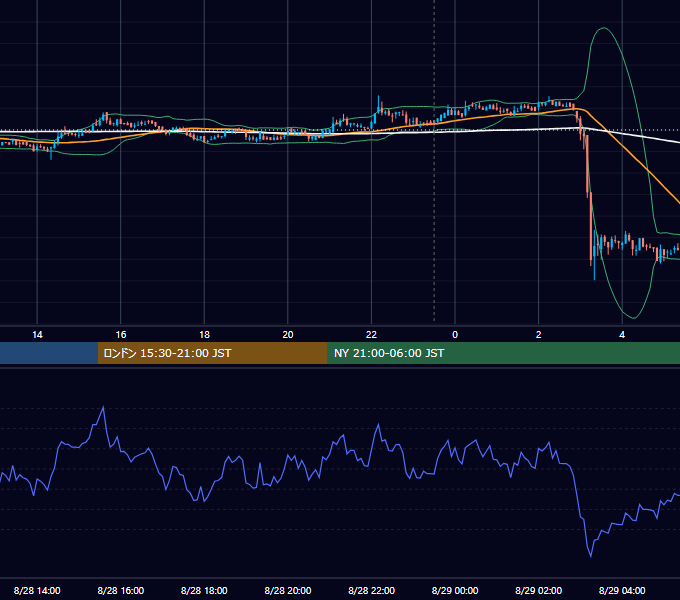Viewport: 680px width, 600px height.
Task: Click the 8/28 18:00 date label
Action: 204,590
